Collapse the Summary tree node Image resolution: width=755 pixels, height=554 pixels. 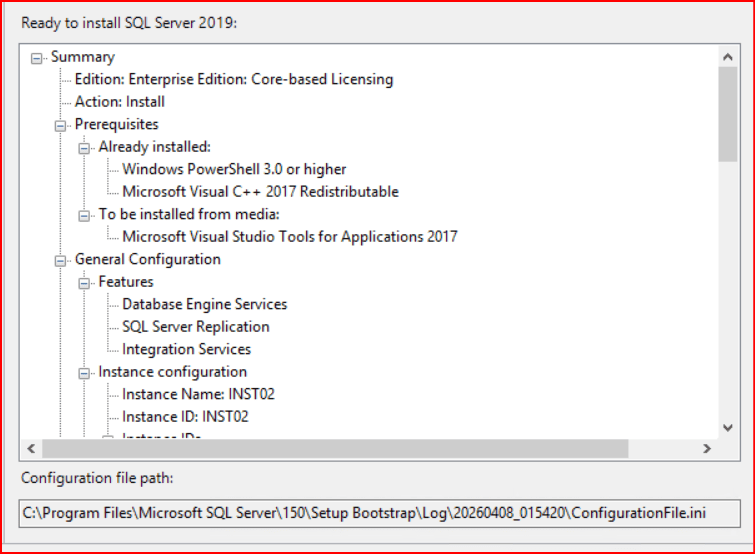click(37, 58)
